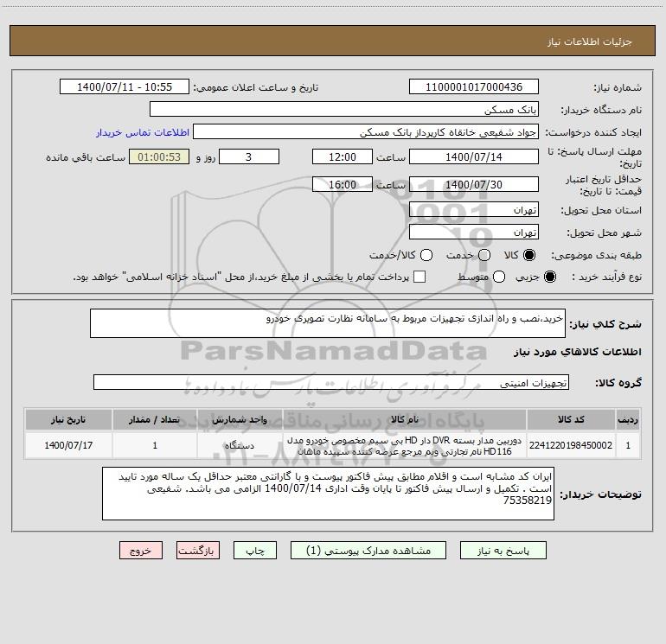Click the اطلاعات کالاهای مورد نیاز heading
The width and height of the screenshot is (666, 644).
pyautogui.click(x=577, y=352)
